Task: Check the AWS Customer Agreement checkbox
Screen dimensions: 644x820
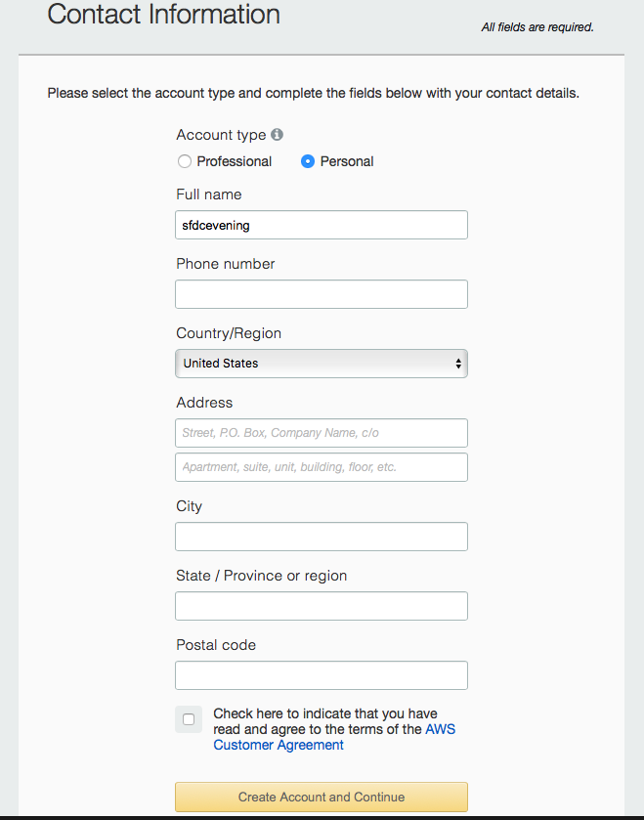Action: pos(189,719)
